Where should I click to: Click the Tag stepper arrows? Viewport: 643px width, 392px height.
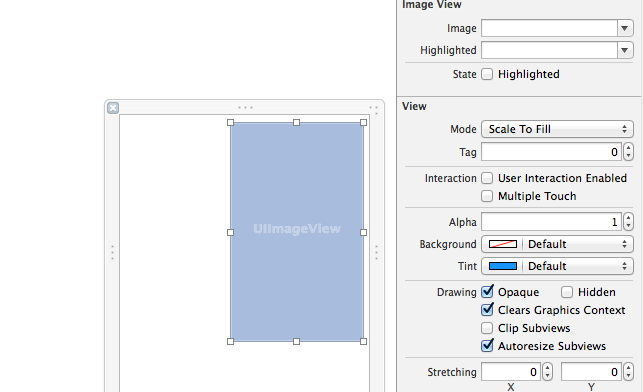tap(629, 152)
